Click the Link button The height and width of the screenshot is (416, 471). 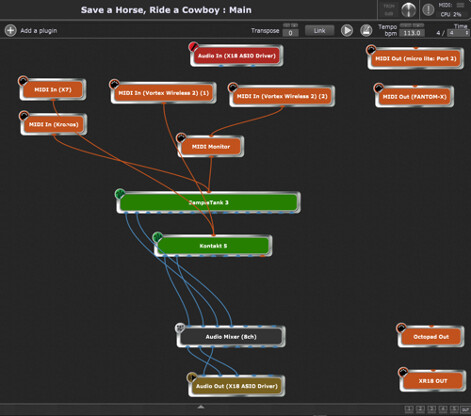pyautogui.click(x=319, y=31)
